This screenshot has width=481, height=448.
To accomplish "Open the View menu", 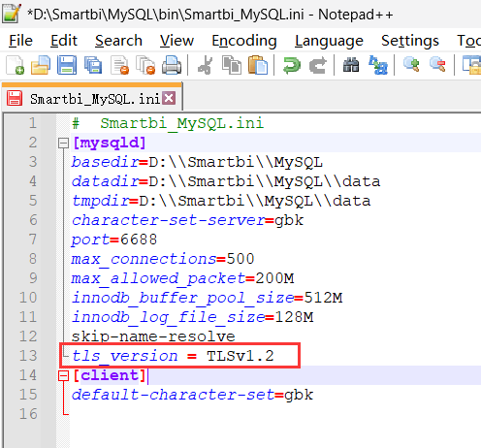I will pos(176,41).
